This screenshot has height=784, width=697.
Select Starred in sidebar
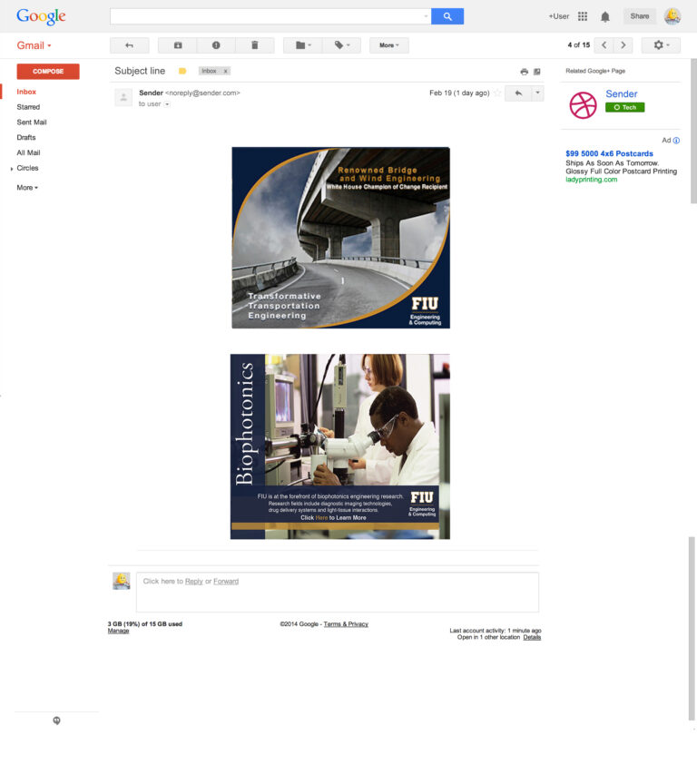[x=28, y=107]
